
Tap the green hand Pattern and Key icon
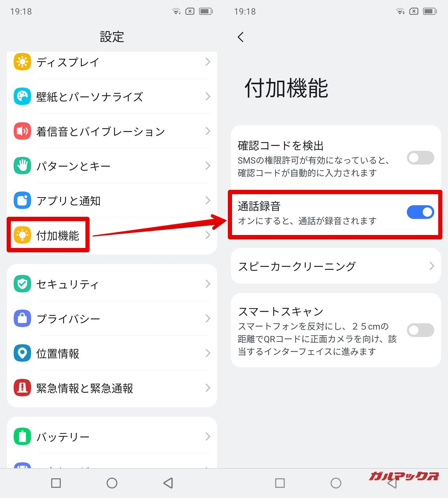[22, 166]
